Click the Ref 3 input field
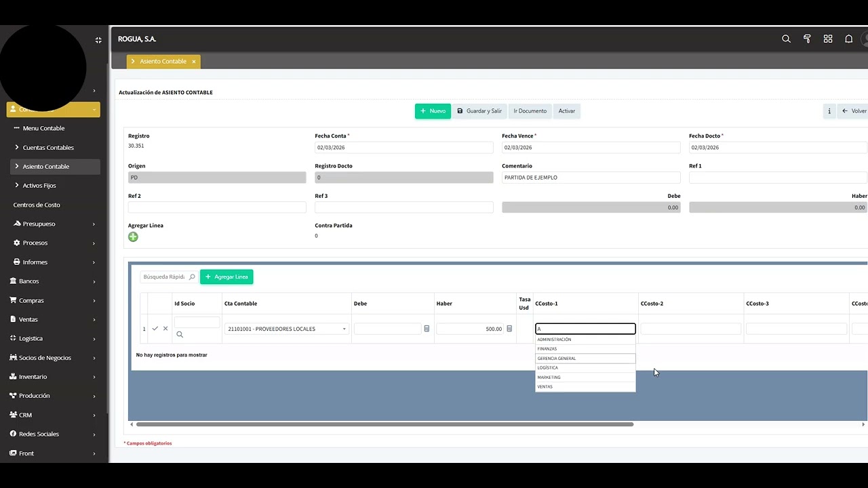Viewport: 868px width, 488px height. click(404, 207)
